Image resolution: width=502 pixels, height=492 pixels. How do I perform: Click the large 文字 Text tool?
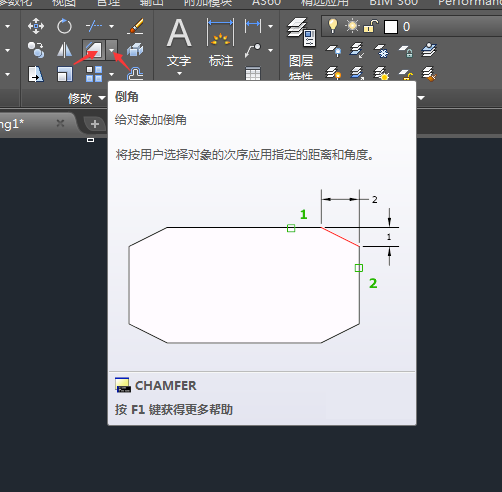(179, 42)
